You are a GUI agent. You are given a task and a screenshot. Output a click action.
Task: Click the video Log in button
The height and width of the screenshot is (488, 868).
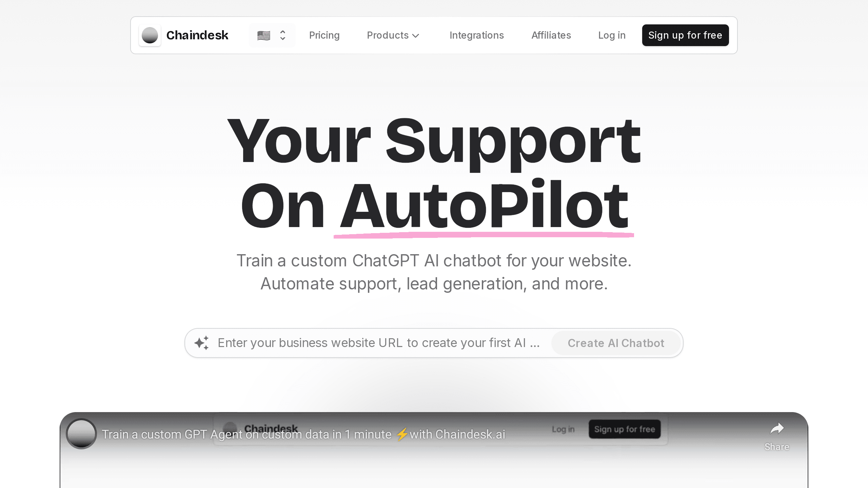tap(564, 429)
